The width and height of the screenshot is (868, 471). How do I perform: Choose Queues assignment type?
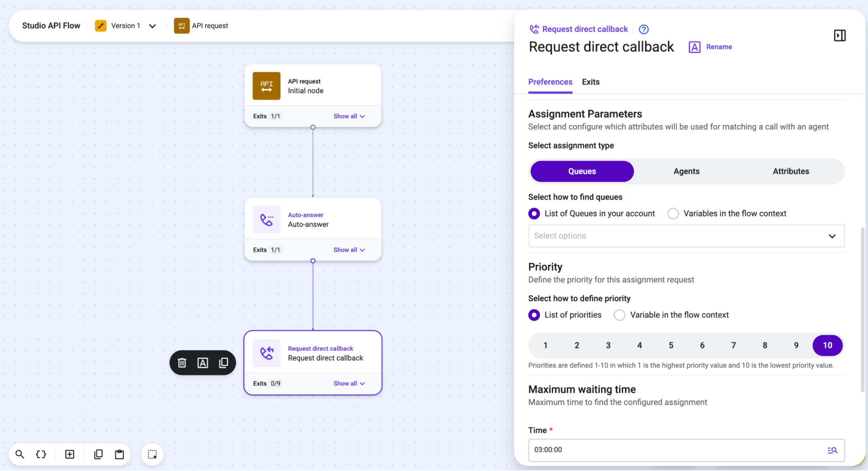click(x=582, y=171)
